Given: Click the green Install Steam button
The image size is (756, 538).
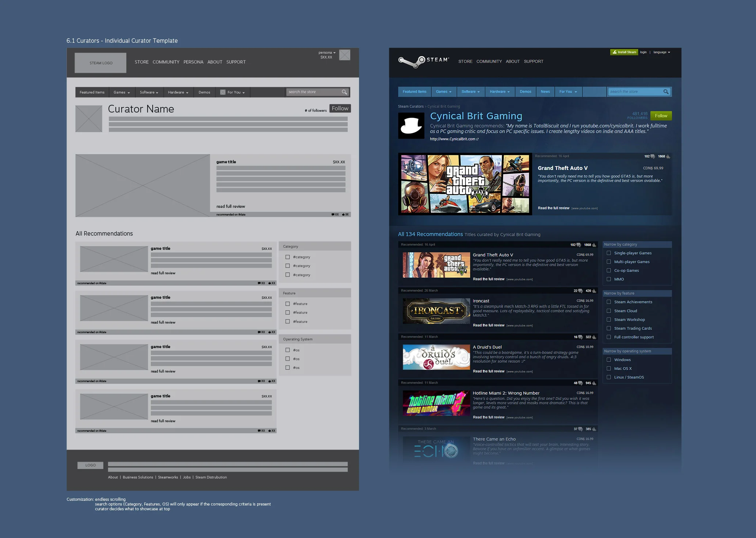Looking at the screenshot, I should point(624,52).
